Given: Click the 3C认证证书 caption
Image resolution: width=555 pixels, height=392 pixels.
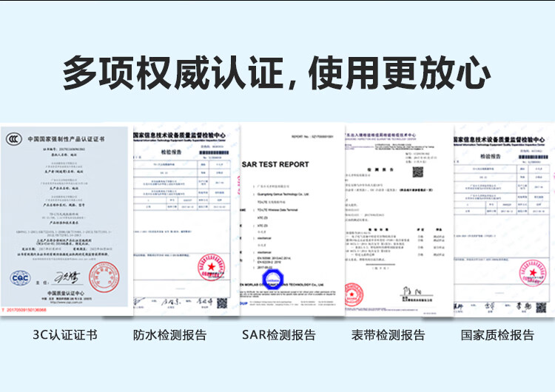Looking at the screenshot, I should 65,335.
